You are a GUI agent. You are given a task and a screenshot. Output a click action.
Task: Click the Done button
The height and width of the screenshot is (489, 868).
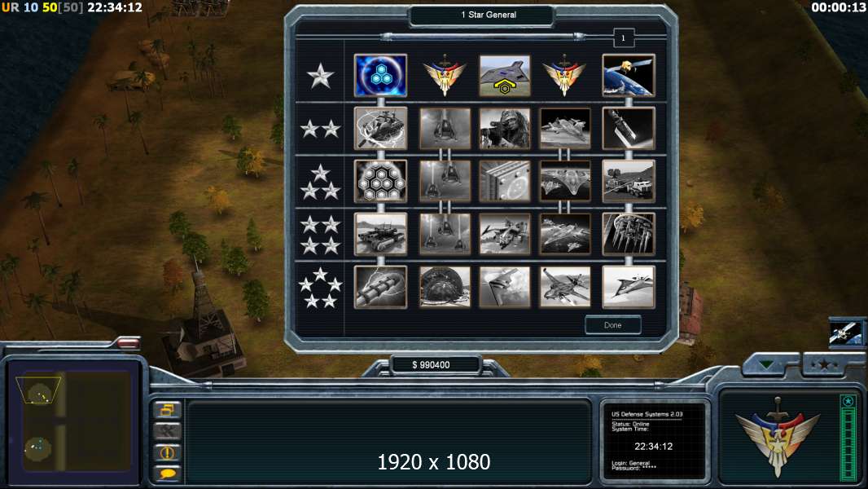pos(613,325)
